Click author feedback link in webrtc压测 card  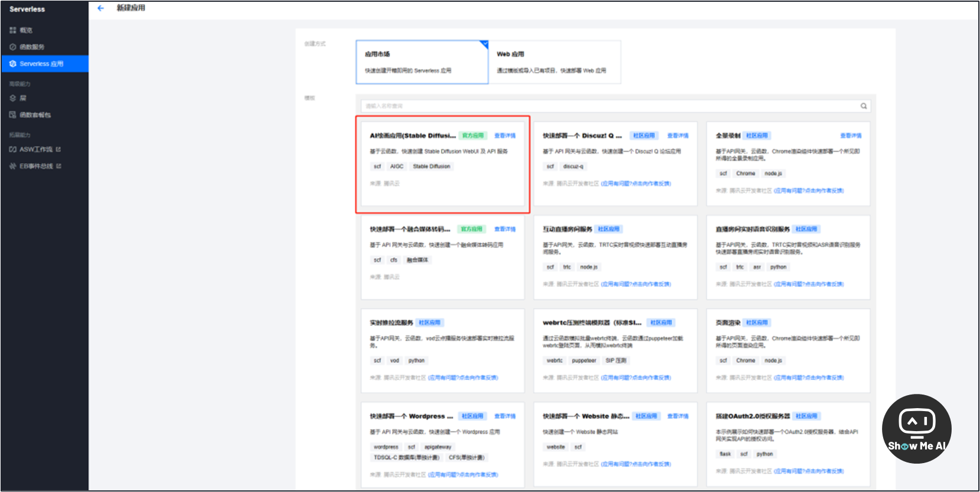636,377
